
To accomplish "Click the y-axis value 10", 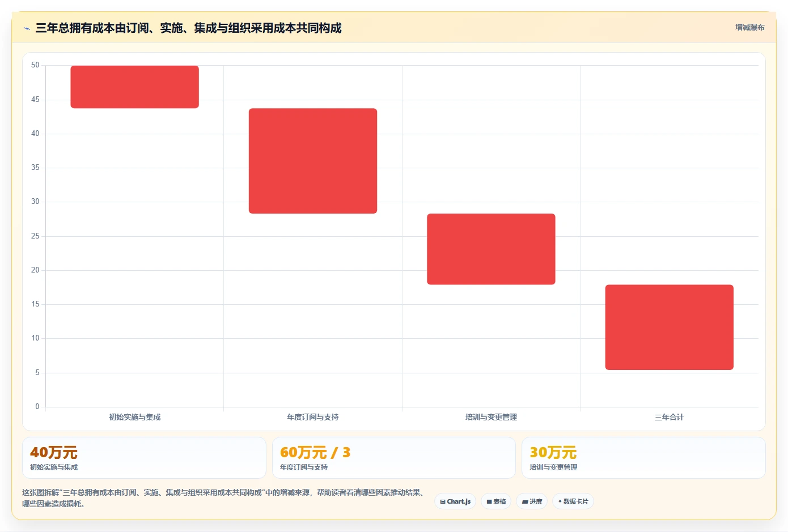I will coord(35,338).
